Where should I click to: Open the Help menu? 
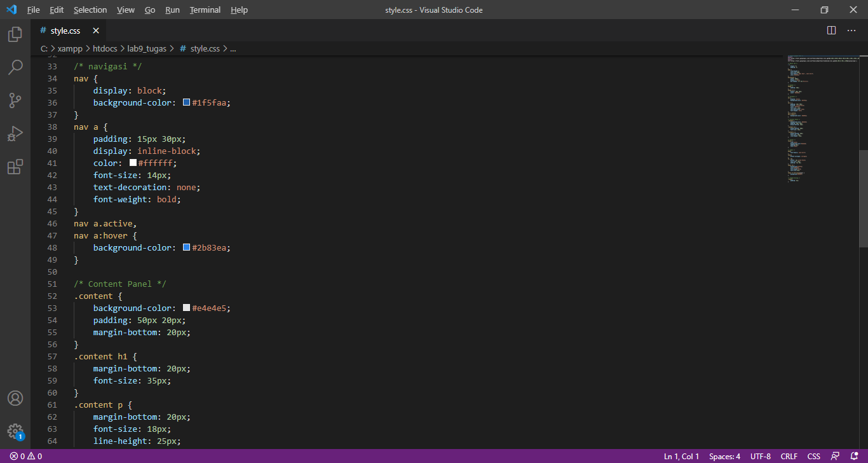click(x=240, y=10)
